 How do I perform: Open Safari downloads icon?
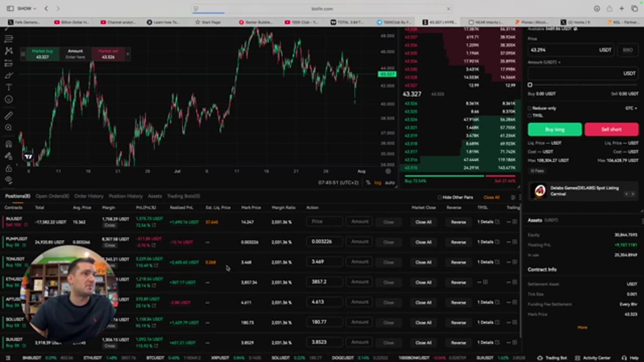click(x=597, y=9)
